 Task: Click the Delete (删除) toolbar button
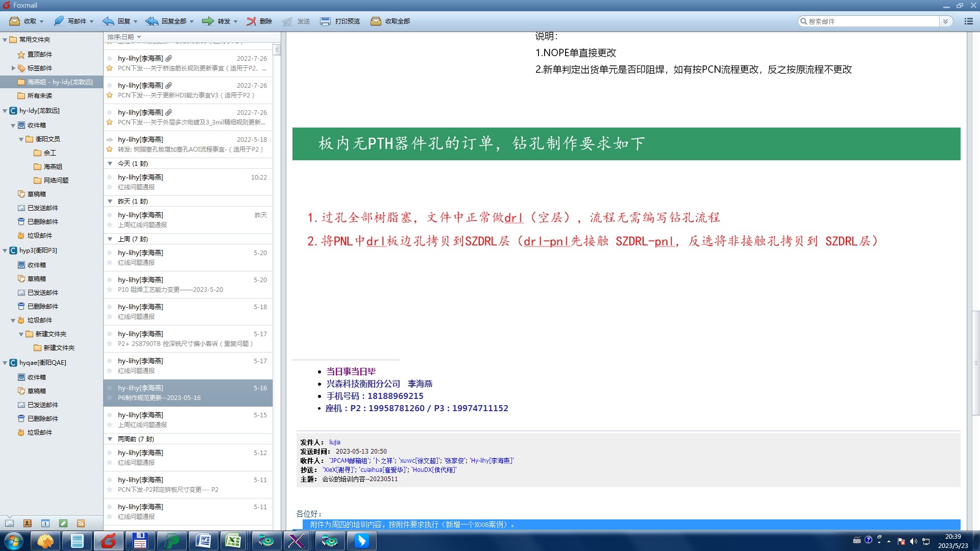pyautogui.click(x=259, y=21)
